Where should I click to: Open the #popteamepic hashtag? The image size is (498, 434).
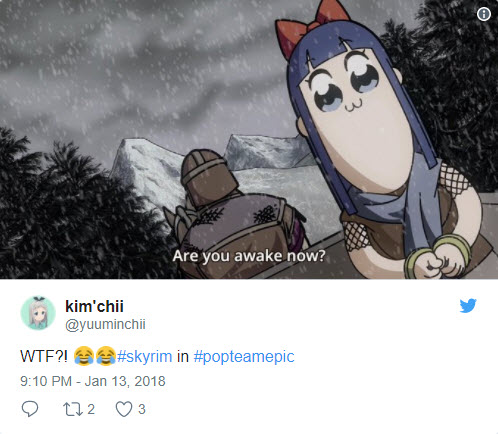point(244,356)
